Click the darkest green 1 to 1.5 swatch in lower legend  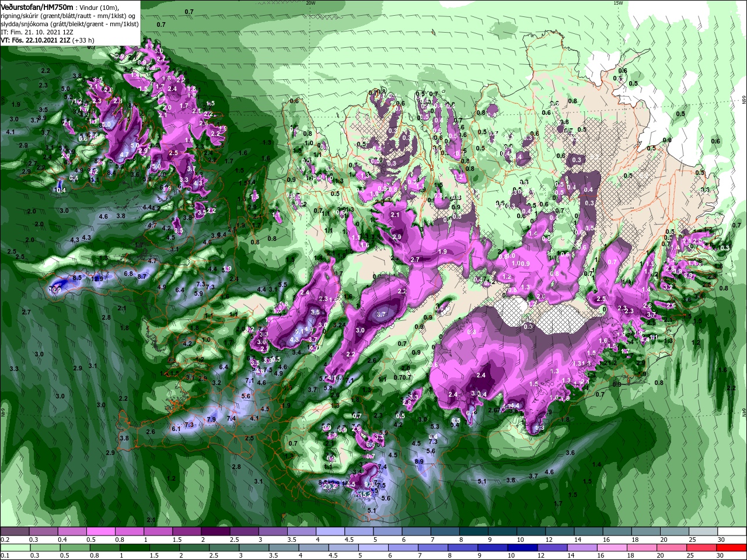[136, 548]
